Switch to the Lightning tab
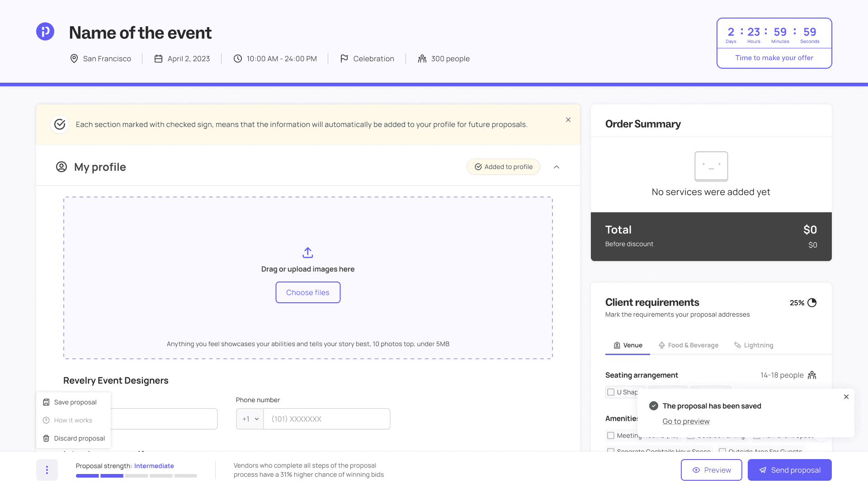The width and height of the screenshot is (868, 488). [754, 345]
